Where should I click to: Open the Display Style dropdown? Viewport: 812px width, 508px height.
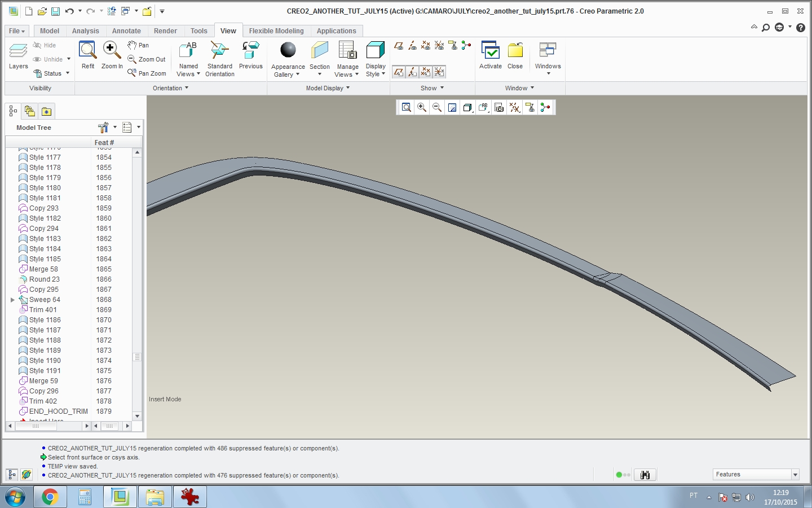376,70
